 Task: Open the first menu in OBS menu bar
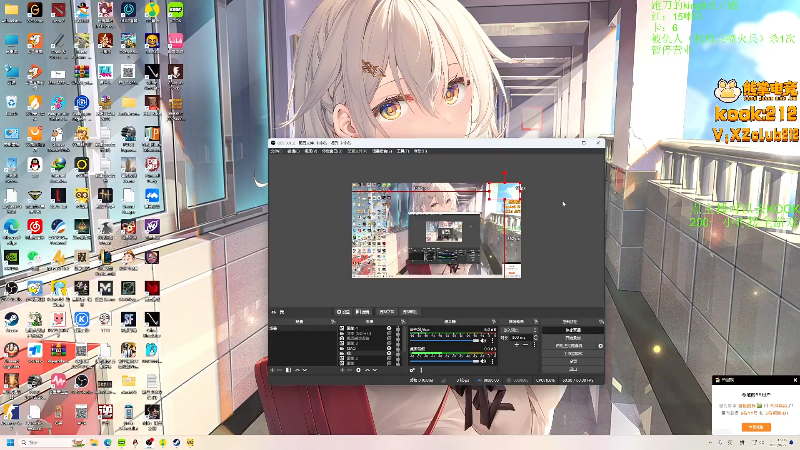(x=276, y=151)
